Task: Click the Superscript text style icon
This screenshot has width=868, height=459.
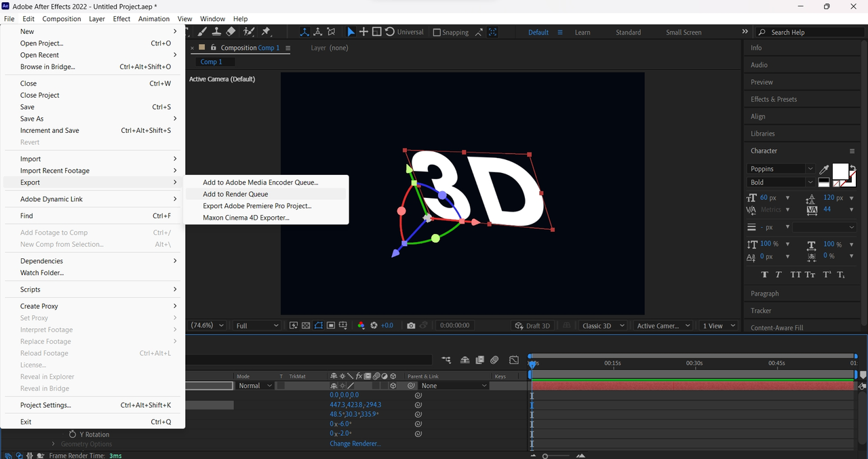Action: [x=827, y=275]
